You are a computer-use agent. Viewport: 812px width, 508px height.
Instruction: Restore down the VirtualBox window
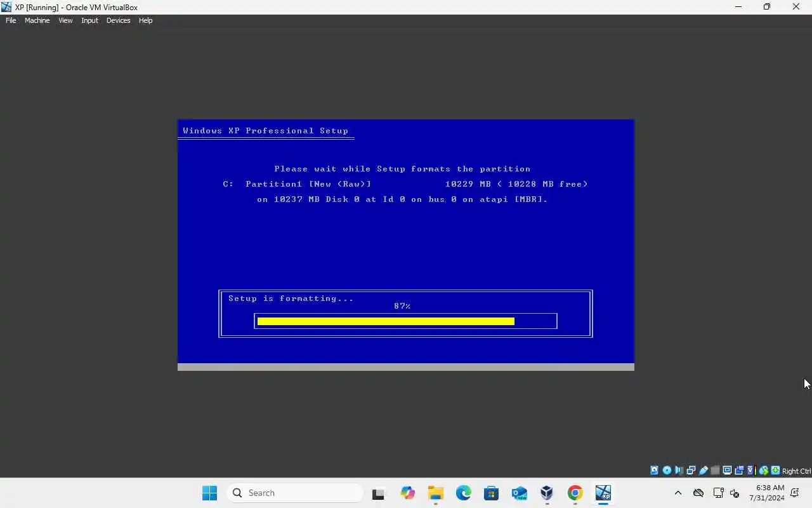click(767, 7)
